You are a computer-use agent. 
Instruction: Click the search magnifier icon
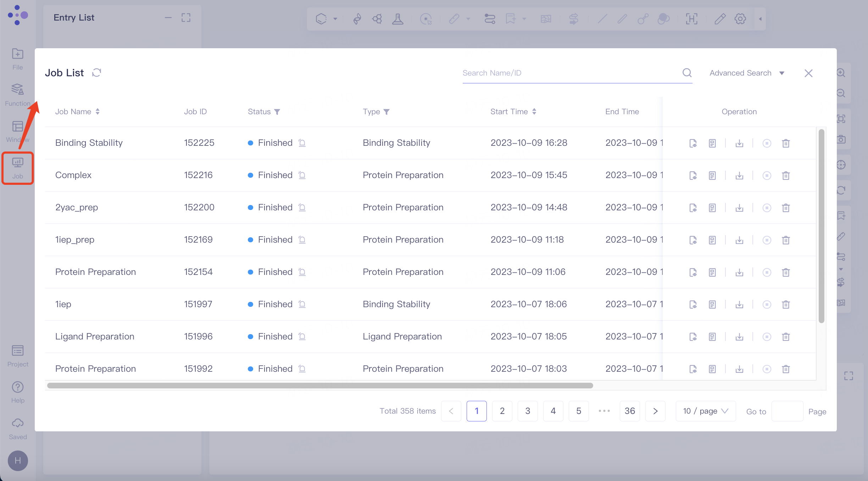point(687,73)
